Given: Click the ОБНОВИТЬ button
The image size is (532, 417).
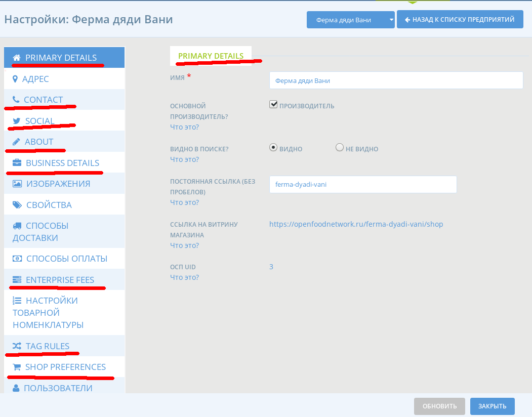Looking at the screenshot, I should click(439, 406).
